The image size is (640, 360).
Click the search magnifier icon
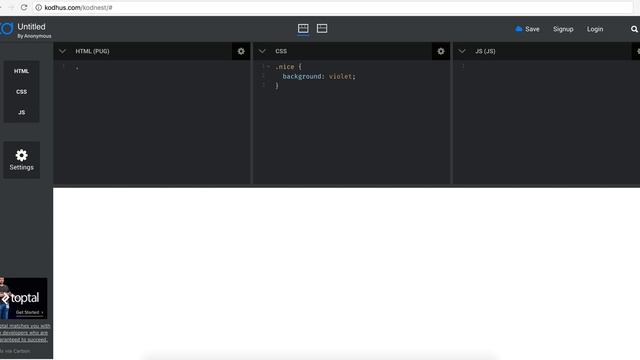click(x=634, y=29)
